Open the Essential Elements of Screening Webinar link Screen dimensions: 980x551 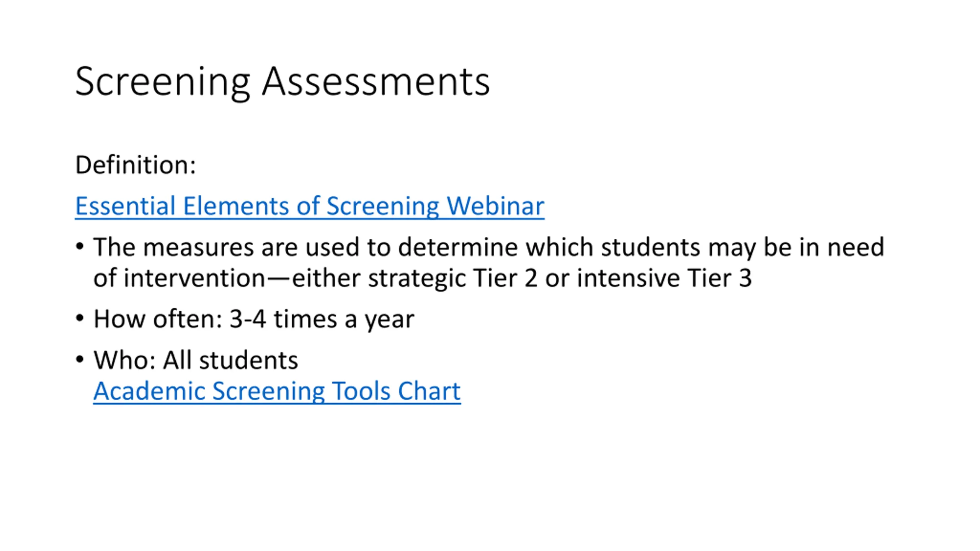point(309,206)
